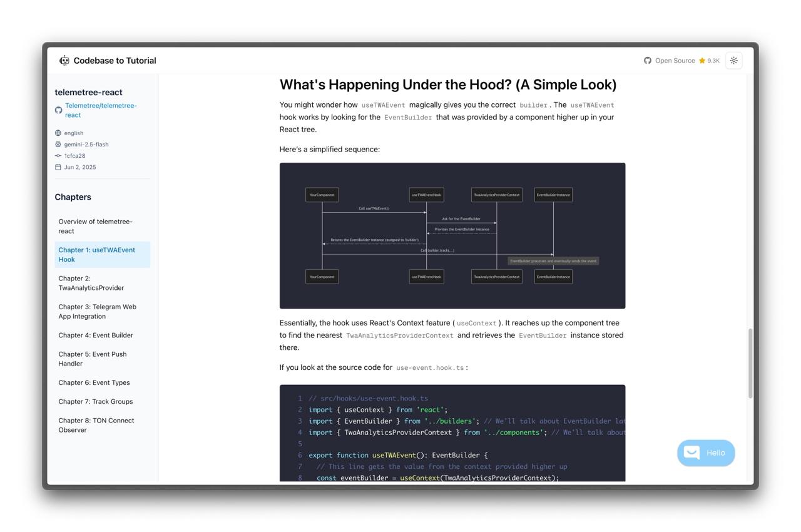The image size is (801, 532).
Task: Open the Hello chat widget
Action: pyautogui.click(x=706, y=453)
